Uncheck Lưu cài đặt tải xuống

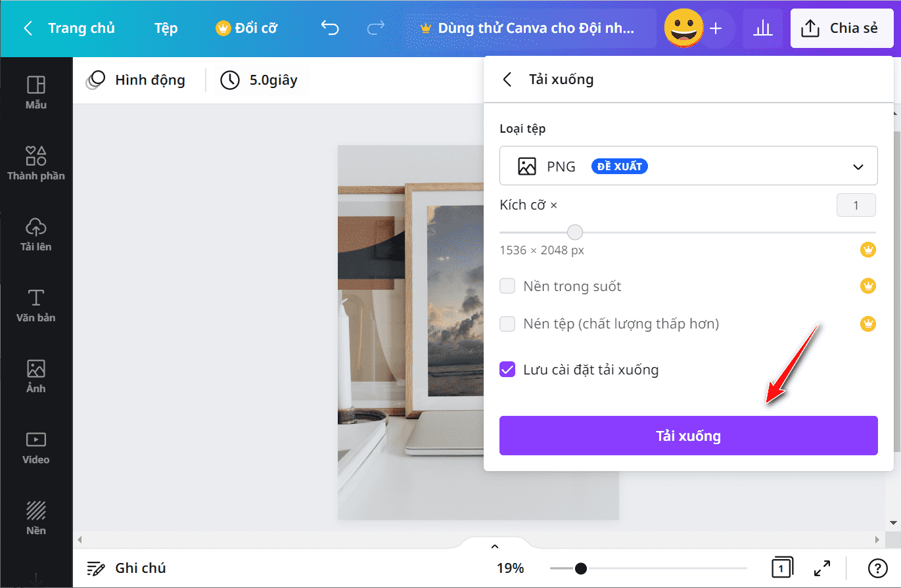[507, 369]
